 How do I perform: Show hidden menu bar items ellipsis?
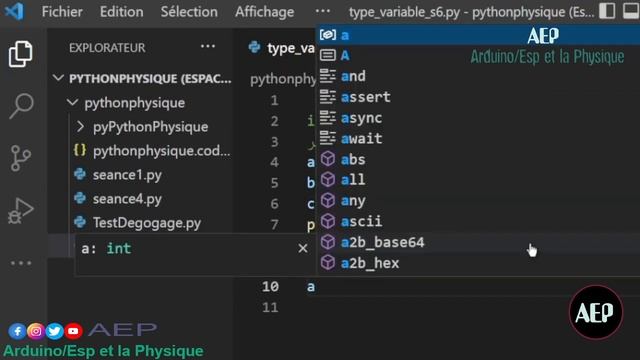point(322,11)
